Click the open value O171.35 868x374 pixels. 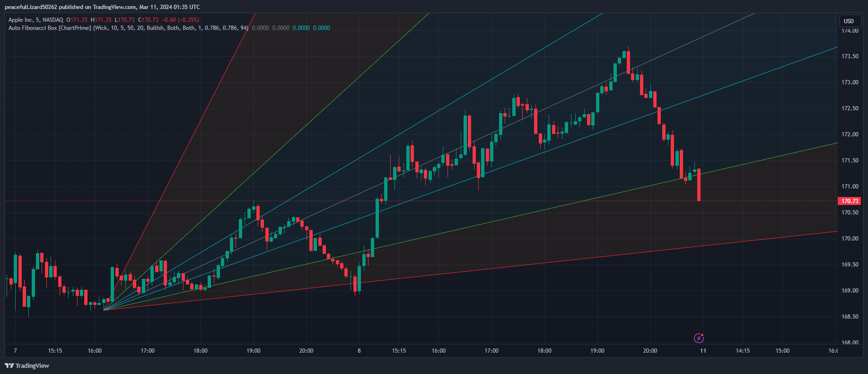pos(77,20)
